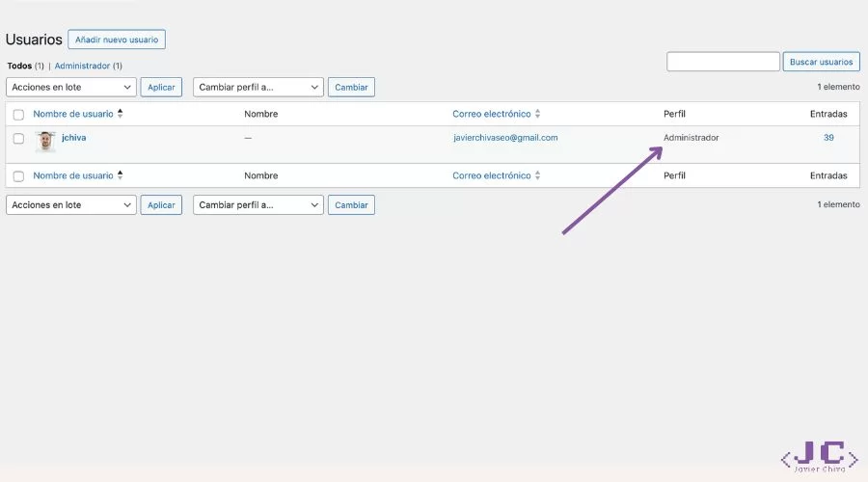Open the javierchivaseo@gmail.com email link
The width and height of the screenshot is (868, 482).
pyautogui.click(x=505, y=138)
